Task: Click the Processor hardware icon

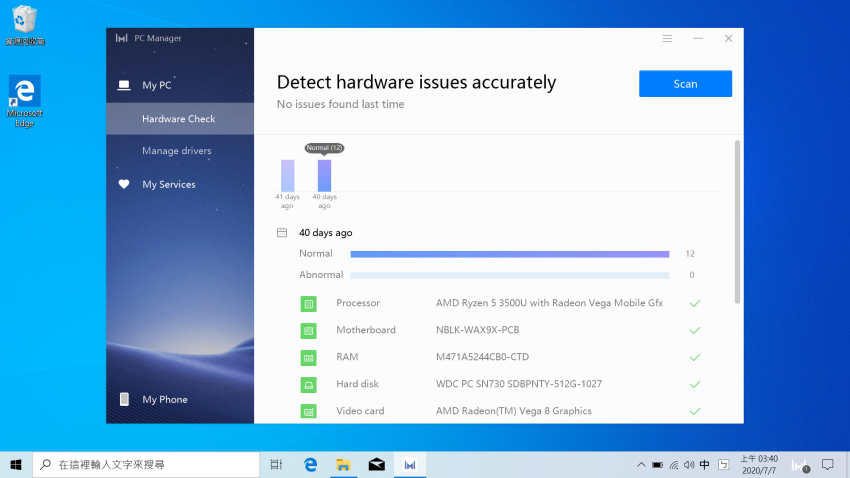Action: [x=308, y=303]
